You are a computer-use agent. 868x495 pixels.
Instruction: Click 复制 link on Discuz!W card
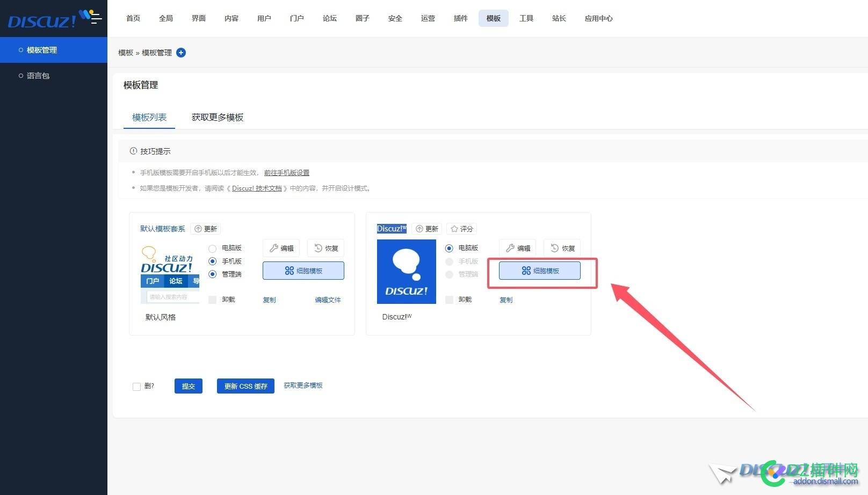[x=506, y=300]
